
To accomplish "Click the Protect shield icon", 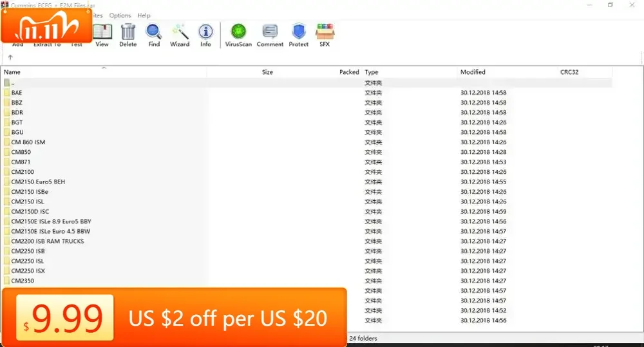I will (299, 32).
